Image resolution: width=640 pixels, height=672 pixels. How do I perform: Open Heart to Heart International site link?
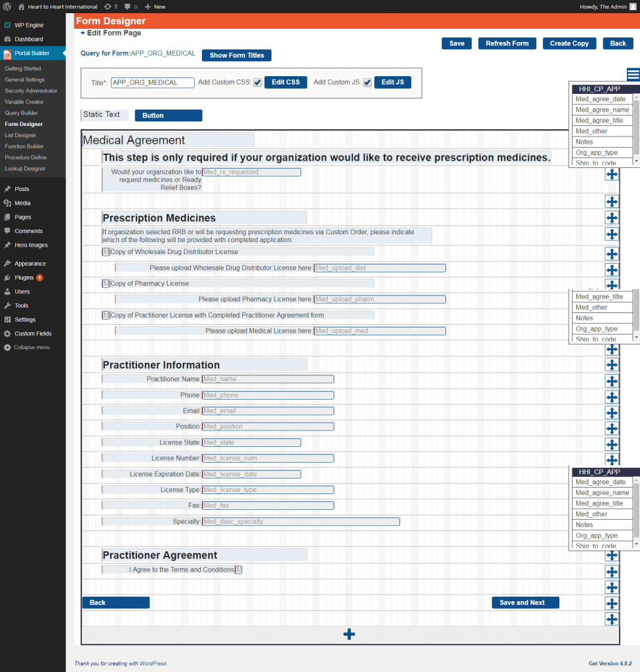pos(58,7)
